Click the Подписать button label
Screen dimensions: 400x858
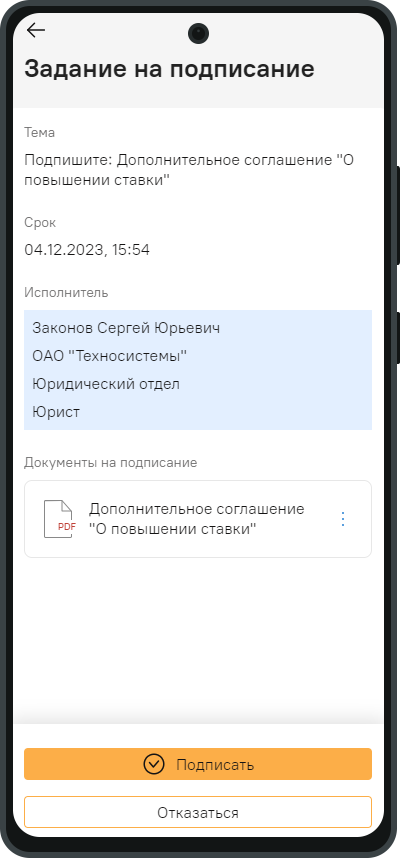[215, 764]
